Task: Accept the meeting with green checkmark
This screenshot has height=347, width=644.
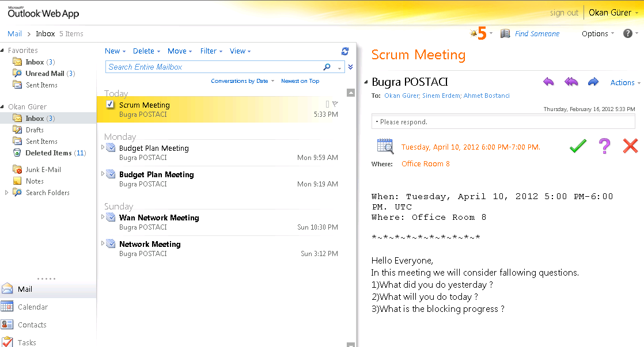Action: coord(578,146)
